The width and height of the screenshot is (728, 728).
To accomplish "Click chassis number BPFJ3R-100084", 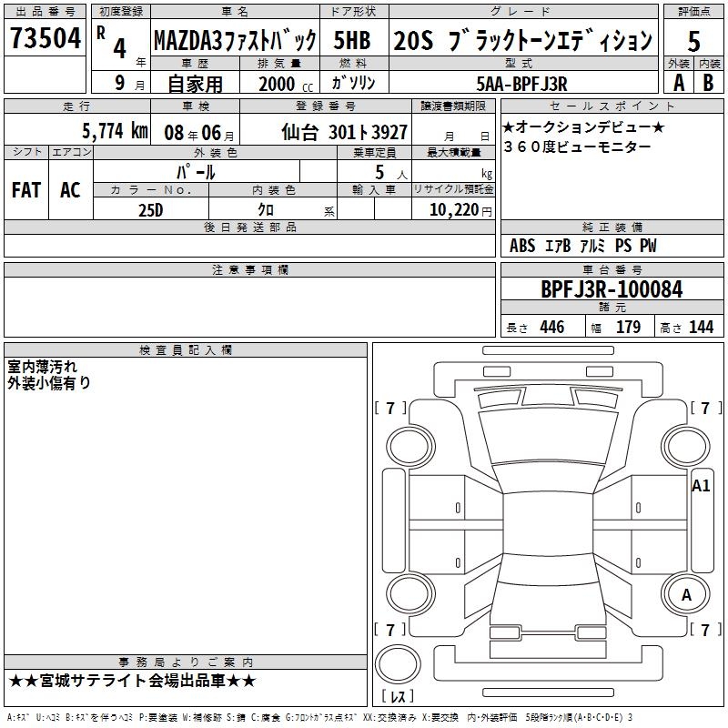I will (612, 289).
